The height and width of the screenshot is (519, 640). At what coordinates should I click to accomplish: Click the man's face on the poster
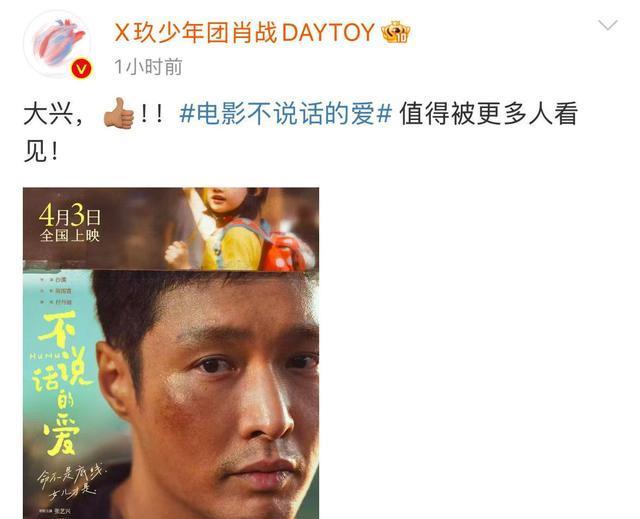click(x=220, y=392)
